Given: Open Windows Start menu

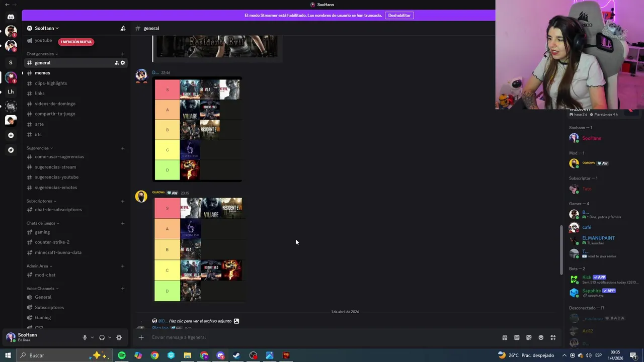Looking at the screenshot, I should tap(8, 355).
